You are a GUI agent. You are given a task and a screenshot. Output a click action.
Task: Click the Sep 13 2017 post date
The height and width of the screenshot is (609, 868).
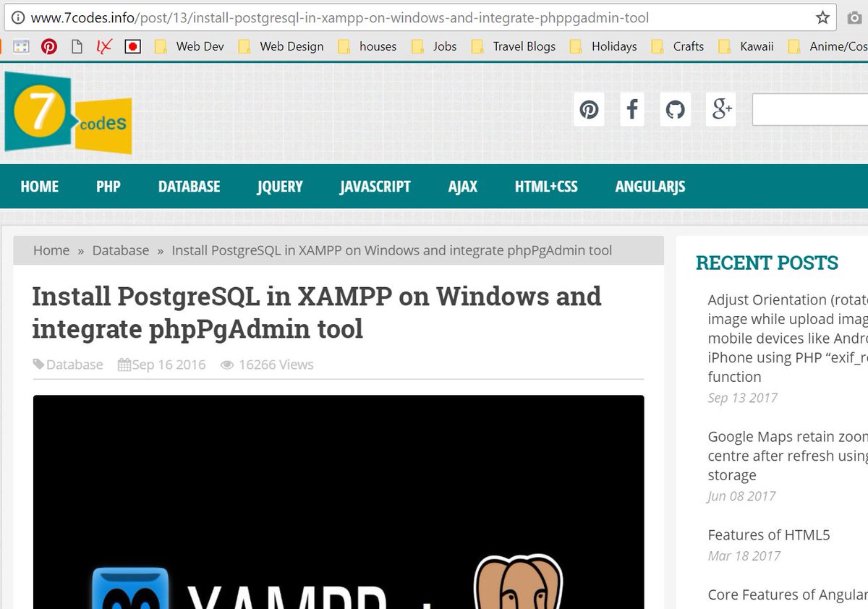click(743, 398)
